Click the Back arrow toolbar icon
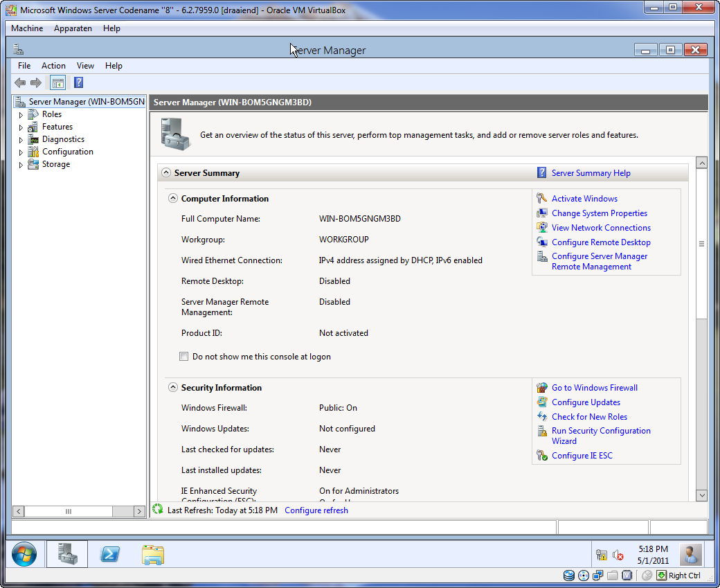 [20, 82]
